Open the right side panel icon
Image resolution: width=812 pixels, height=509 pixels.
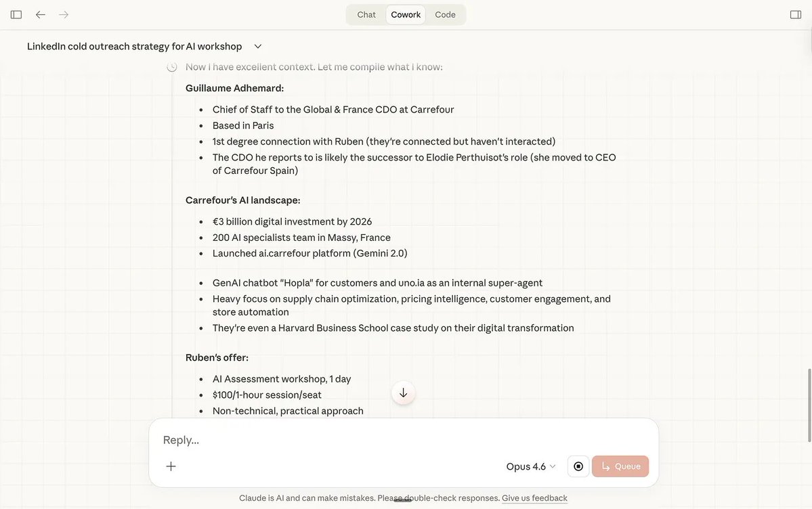796,13
